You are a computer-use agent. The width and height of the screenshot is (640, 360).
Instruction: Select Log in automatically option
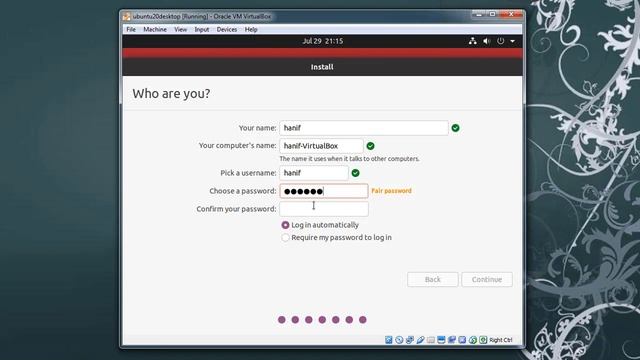pyautogui.click(x=320, y=225)
